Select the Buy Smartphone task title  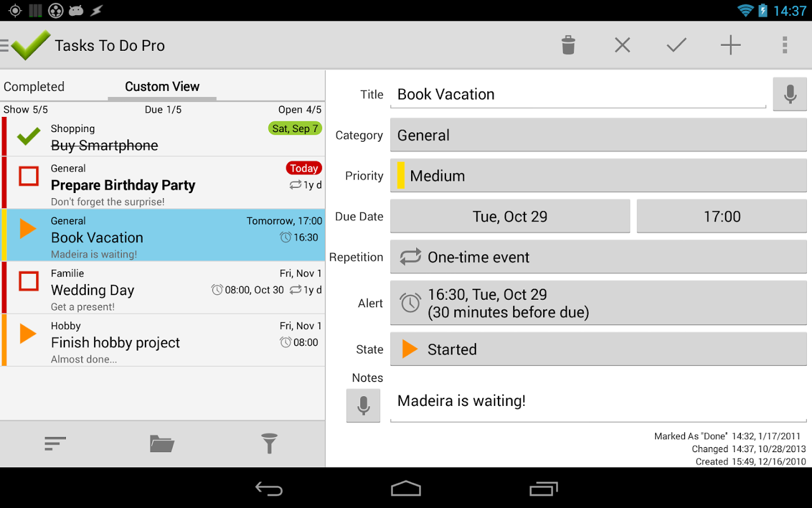(x=104, y=146)
